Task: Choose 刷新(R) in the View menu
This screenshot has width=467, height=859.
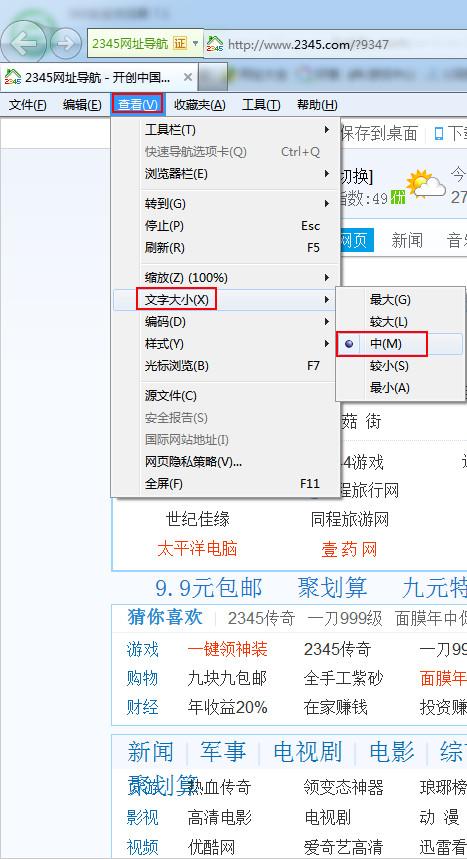Action: (x=225, y=248)
